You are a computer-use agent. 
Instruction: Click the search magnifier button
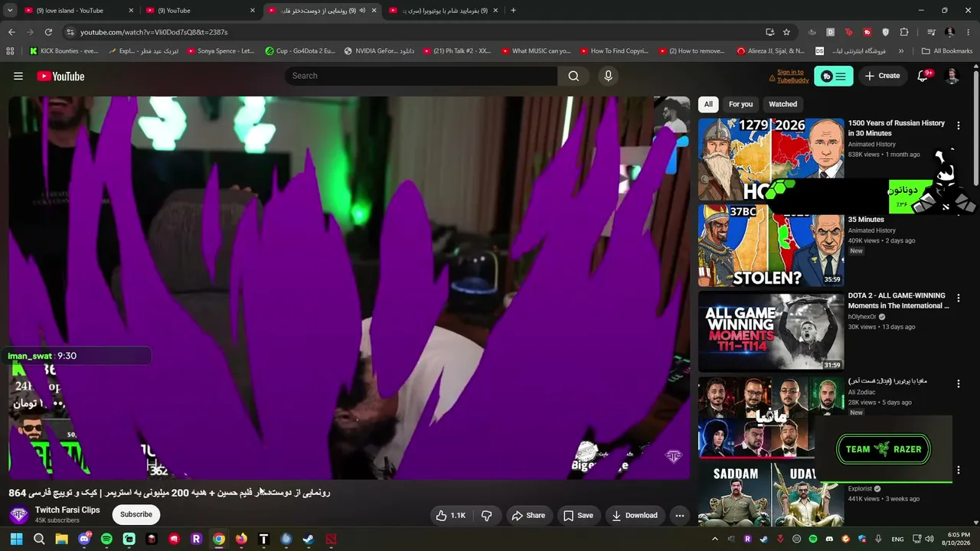[x=573, y=76]
